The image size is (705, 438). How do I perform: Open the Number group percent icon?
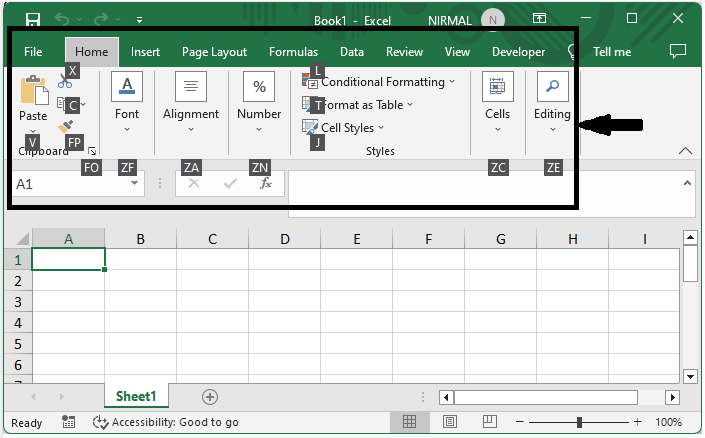(259, 86)
